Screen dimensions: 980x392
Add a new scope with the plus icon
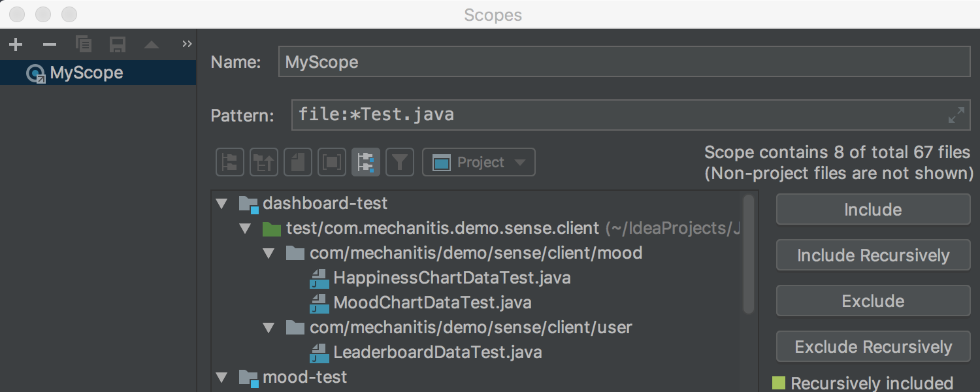click(16, 44)
